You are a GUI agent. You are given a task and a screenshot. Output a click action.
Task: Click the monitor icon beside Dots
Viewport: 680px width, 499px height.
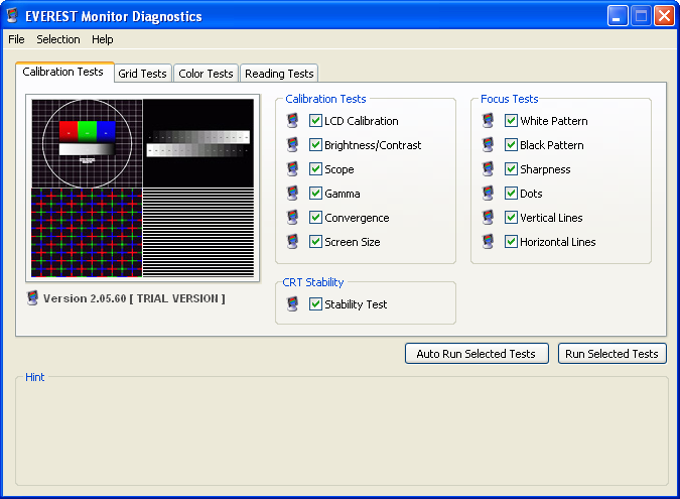(x=488, y=193)
